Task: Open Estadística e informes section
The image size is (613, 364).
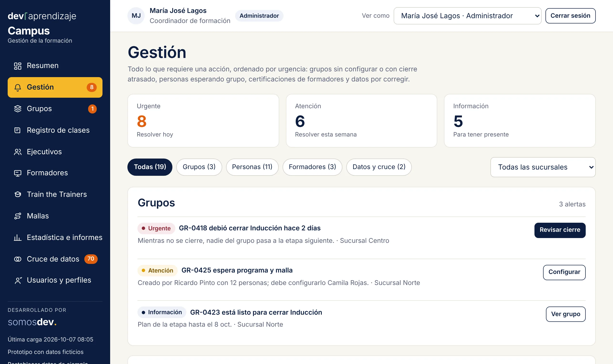Action: [x=55, y=238]
